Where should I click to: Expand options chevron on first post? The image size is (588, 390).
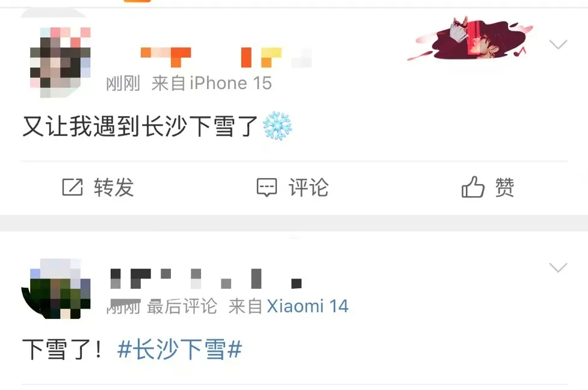[558, 45]
